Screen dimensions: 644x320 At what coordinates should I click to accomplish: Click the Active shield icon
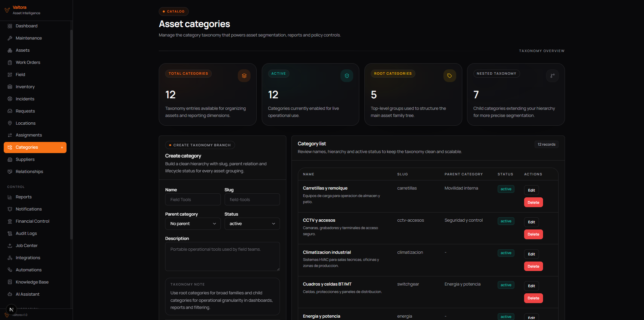pyautogui.click(x=346, y=76)
